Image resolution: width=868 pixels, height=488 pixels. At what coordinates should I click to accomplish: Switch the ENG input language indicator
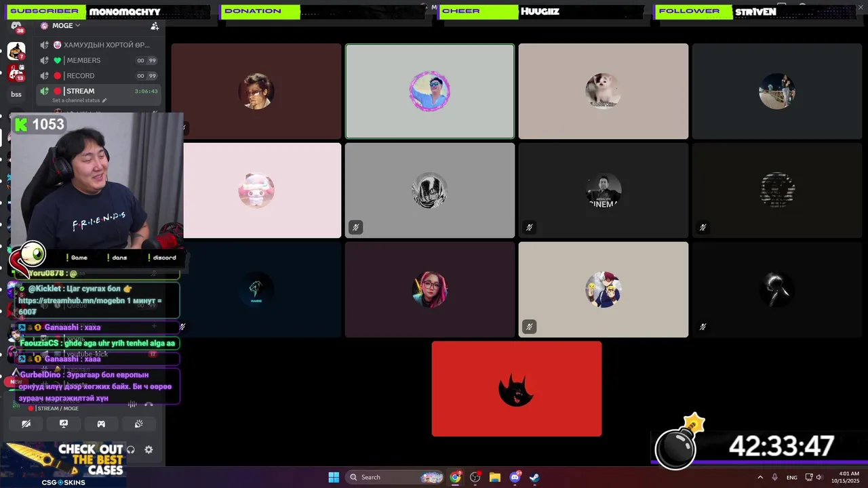click(x=791, y=477)
